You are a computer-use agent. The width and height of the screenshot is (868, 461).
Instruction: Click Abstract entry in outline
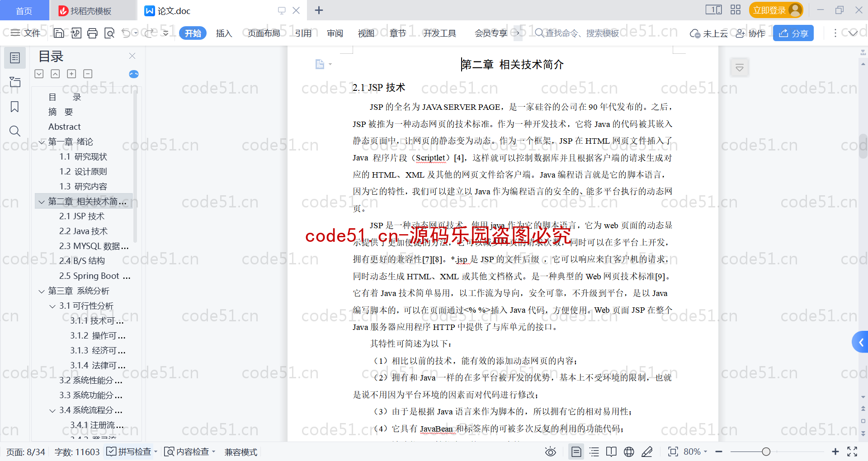pos(65,127)
